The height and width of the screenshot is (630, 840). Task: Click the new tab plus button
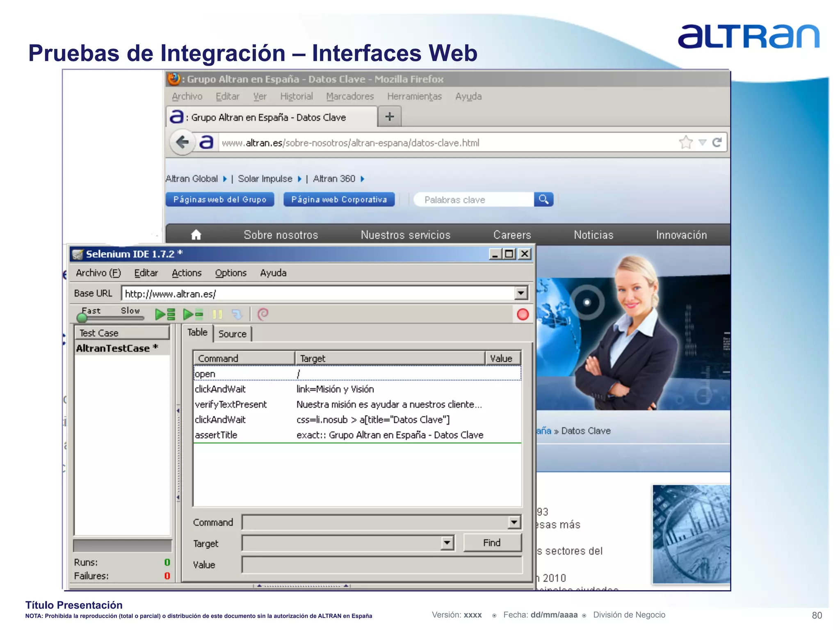tap(389, 116)
